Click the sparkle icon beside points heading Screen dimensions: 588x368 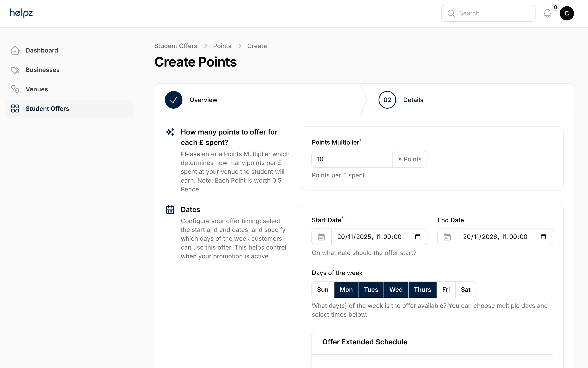click(x=170, y=132)
